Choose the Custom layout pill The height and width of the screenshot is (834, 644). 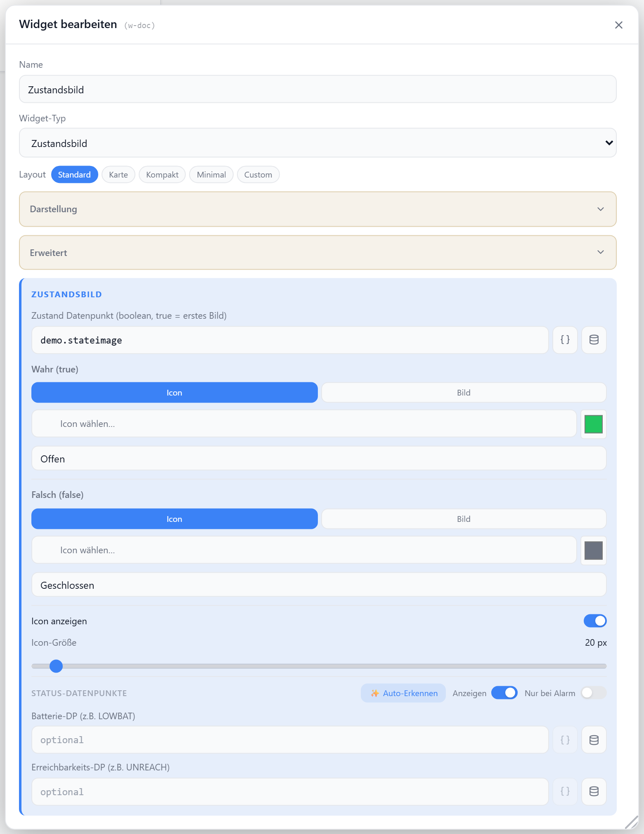point(258,175)
